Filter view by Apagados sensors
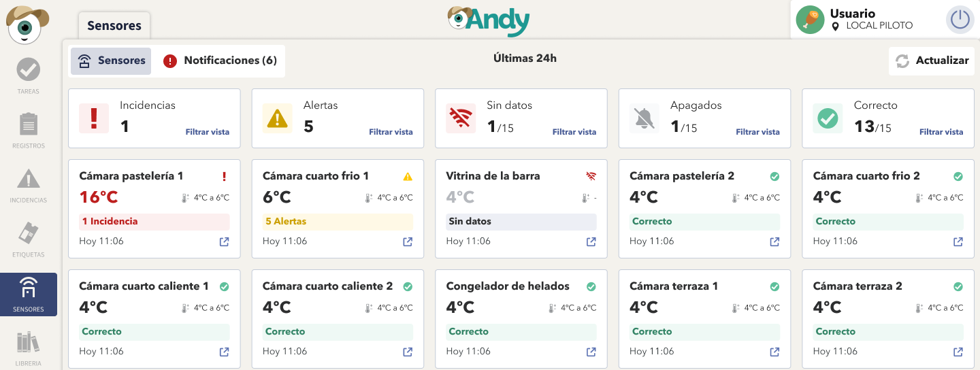Image resolution: width=980 pixels, height=370 pixels. pyautogui.click(x=757, y=132)
